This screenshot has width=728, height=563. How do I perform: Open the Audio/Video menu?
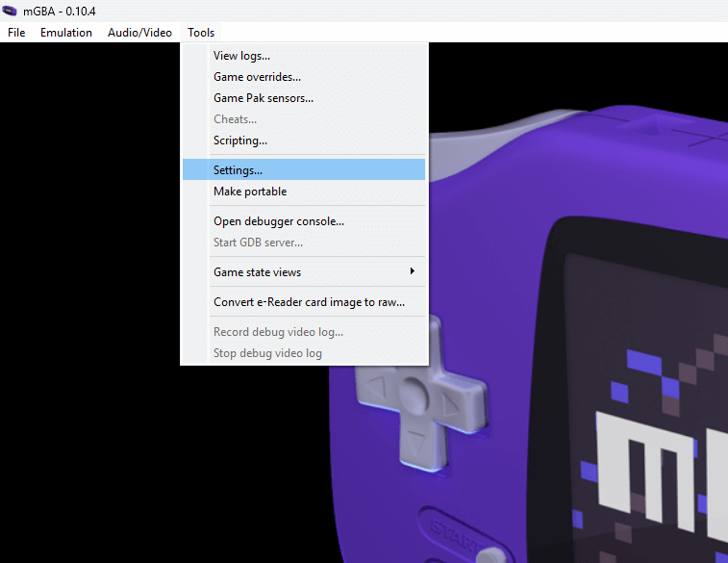click(139, 33)
